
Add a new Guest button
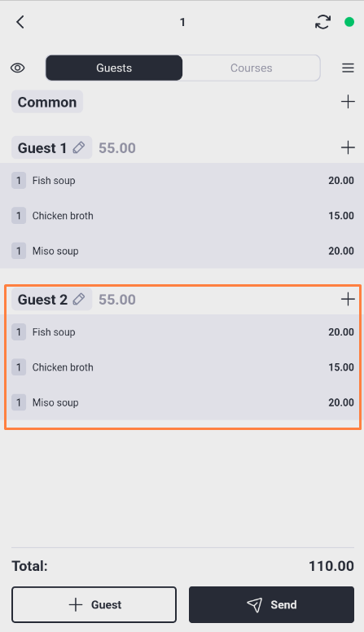coord(94,604)
